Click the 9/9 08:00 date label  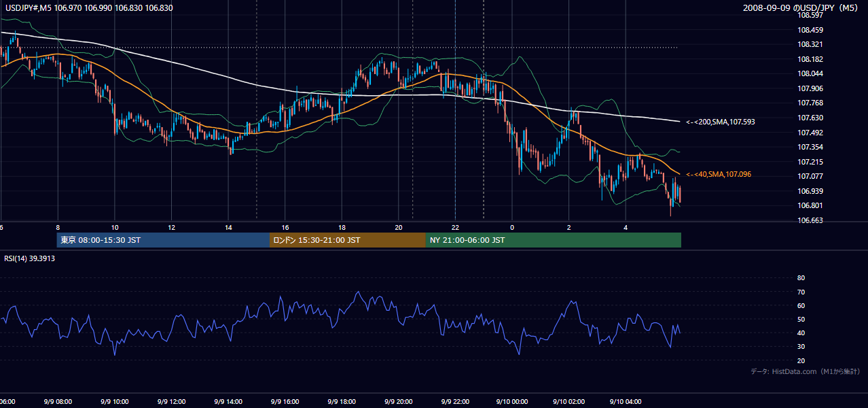58,401
